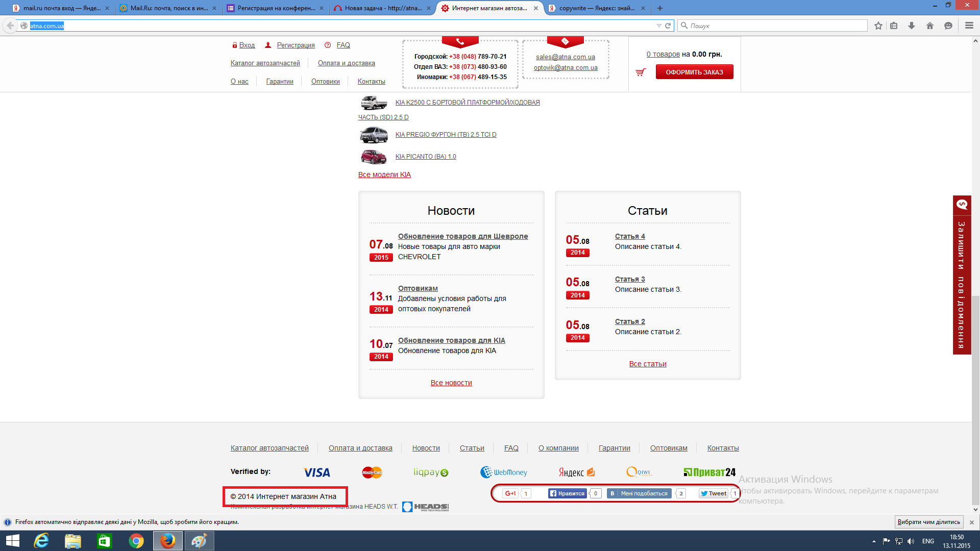Viewport: 980px width, 551px height.
Task: Click the Firefox home icon
Action: click(x=930, y=26)
